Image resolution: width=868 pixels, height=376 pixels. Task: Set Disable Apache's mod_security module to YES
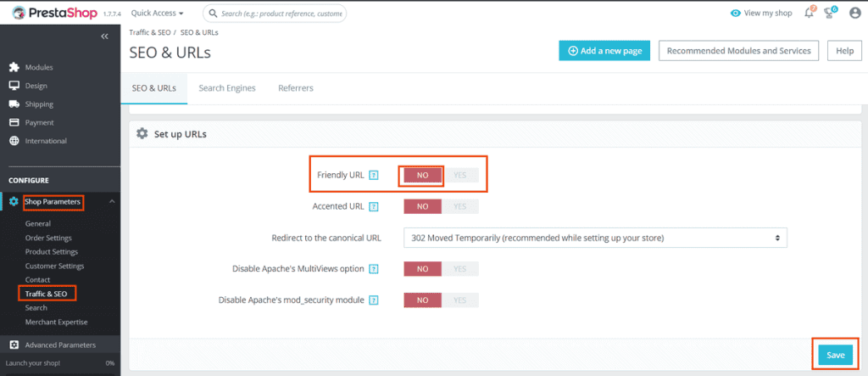point(460,300)
